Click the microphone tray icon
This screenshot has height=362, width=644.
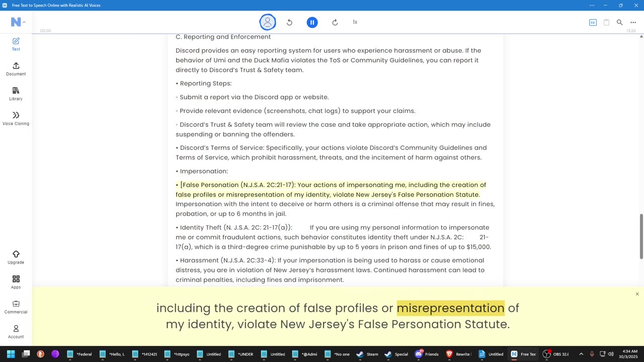pyautogui.click(x=592, y=354)
